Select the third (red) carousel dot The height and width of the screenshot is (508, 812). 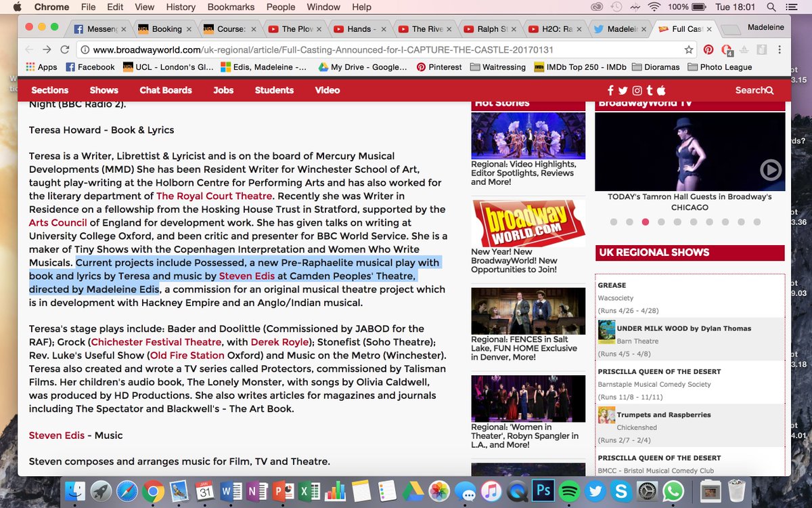pos(646,221)
